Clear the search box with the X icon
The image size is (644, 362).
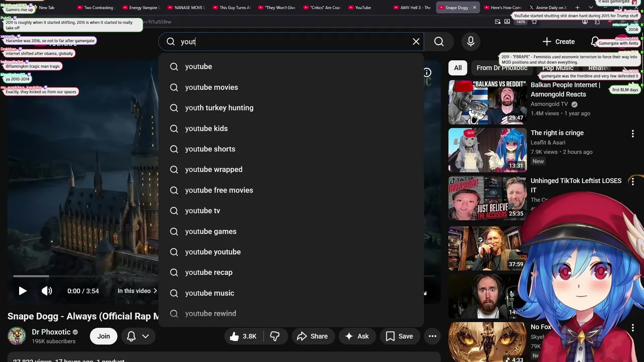[416, 42]
